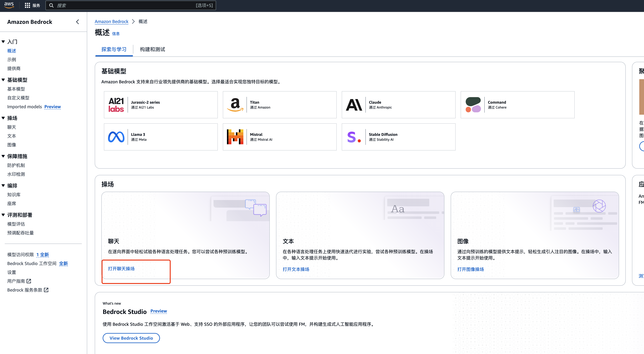
Task: Click the 信息 link beside 概述
Action: 116,34
